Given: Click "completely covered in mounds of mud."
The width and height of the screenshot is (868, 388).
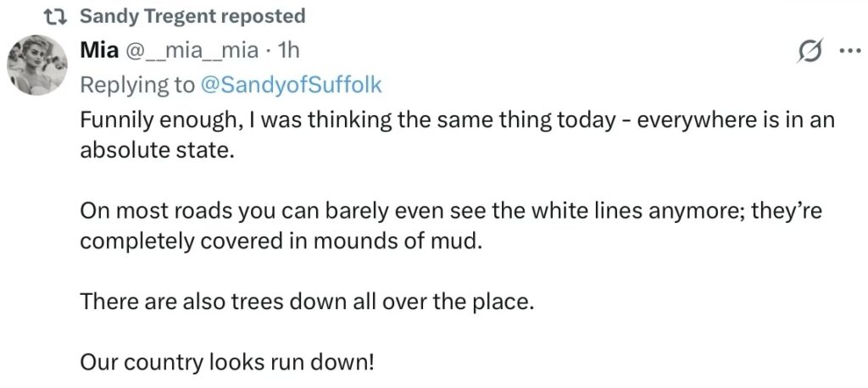Looking at the screenshot, I should tap(280, 242).
